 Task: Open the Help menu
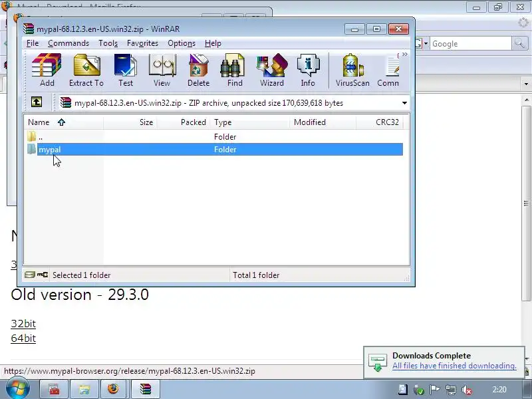[213, 43]
